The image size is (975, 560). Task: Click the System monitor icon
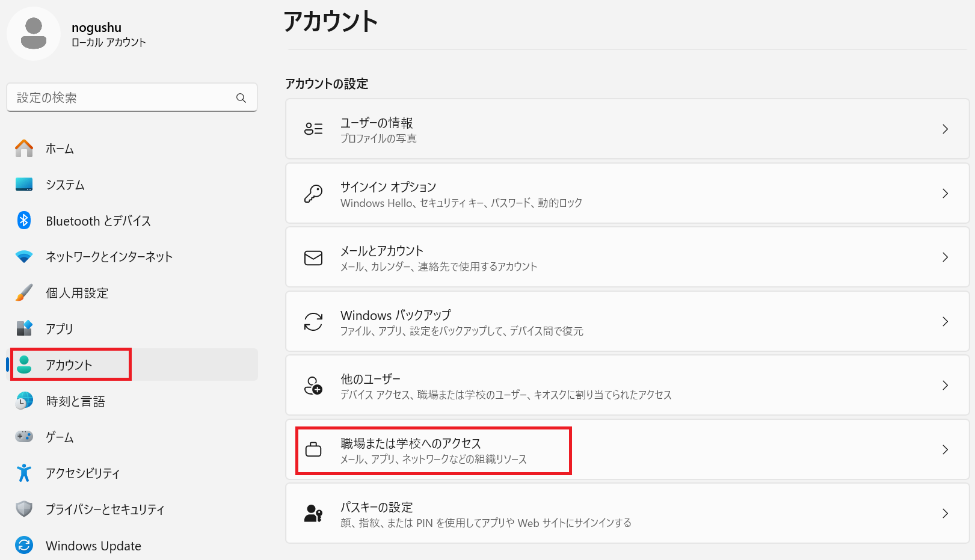coord(24,184)
